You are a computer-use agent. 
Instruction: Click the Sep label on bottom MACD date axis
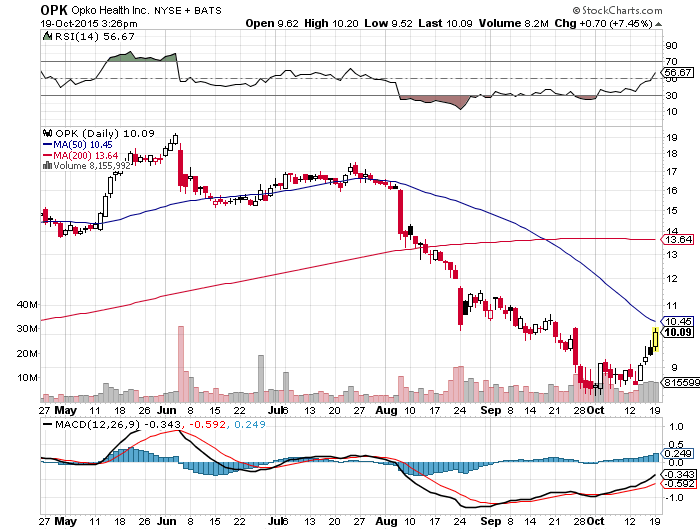point(491,521)
